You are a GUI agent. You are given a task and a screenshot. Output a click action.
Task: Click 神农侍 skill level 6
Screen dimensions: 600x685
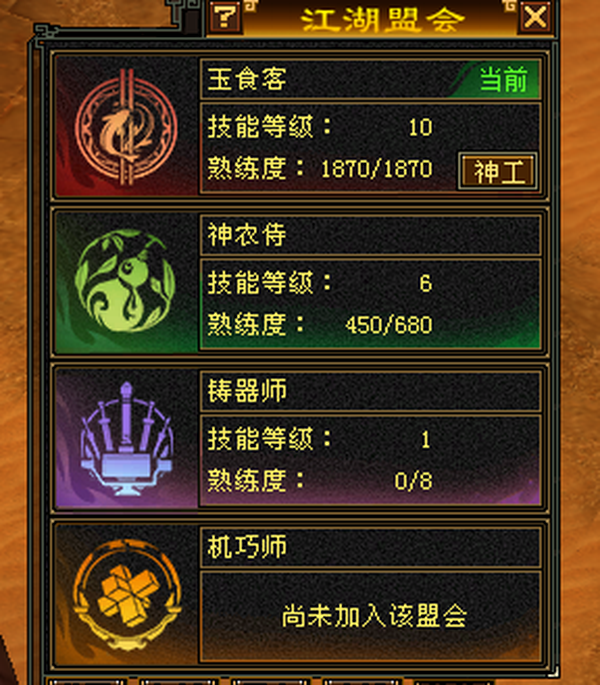coord(426,283)
